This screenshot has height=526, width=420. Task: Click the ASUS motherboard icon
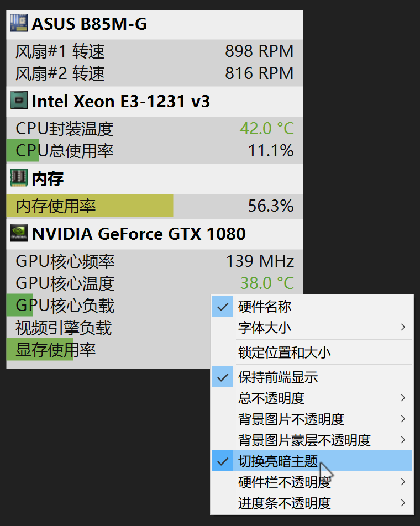click(x=19, y=24)
